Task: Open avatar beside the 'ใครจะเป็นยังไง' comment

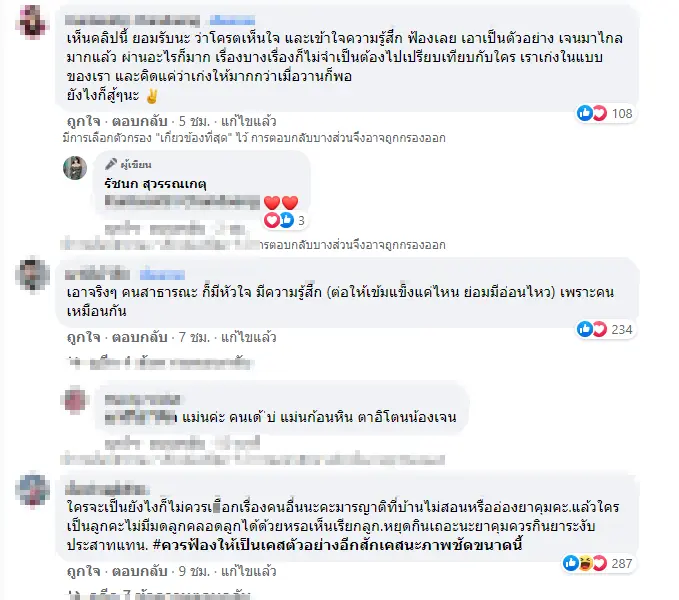Action: tap(32, 490)
